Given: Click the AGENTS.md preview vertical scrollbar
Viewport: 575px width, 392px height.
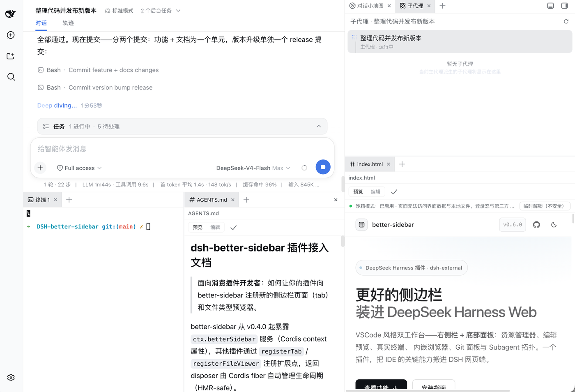Looking at the screenshot, I should click(x=343, y=241).
